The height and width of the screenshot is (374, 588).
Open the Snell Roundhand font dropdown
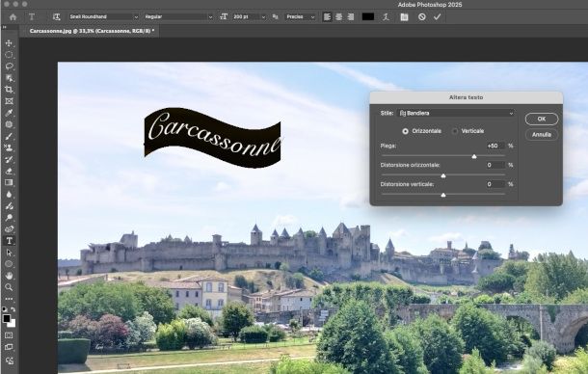[104, 17]
